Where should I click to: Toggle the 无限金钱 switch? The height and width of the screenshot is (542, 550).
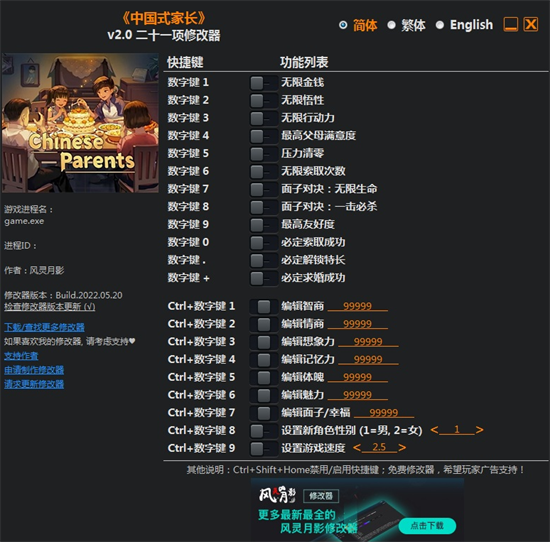tap(263, 83)
